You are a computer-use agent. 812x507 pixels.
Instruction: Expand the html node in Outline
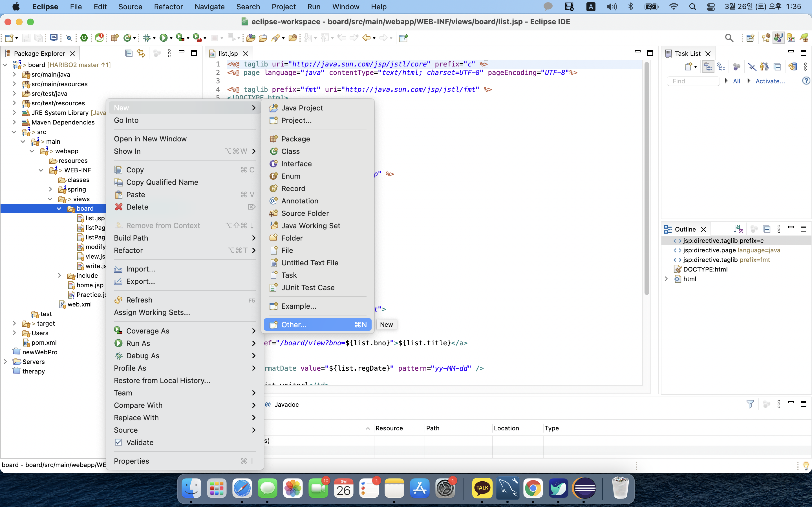tap(667, 279)
